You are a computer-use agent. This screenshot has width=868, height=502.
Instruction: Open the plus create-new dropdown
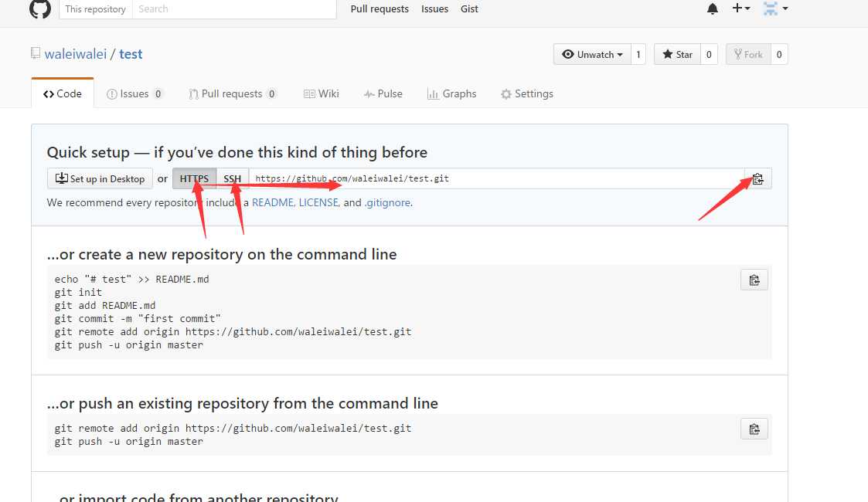741,8
